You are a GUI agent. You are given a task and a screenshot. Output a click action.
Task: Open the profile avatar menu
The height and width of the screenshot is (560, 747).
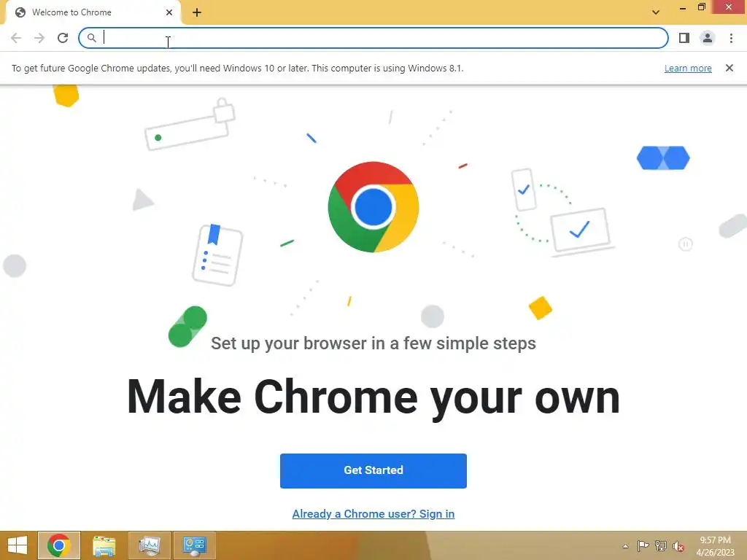(708, 38)
